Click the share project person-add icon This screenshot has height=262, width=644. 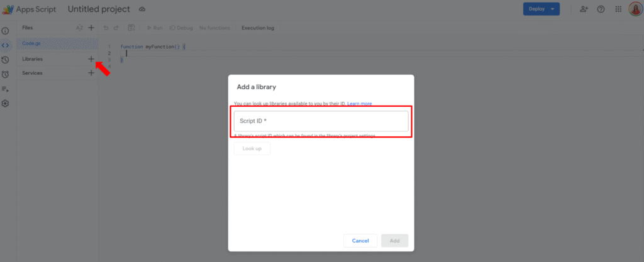coord(584,9)
